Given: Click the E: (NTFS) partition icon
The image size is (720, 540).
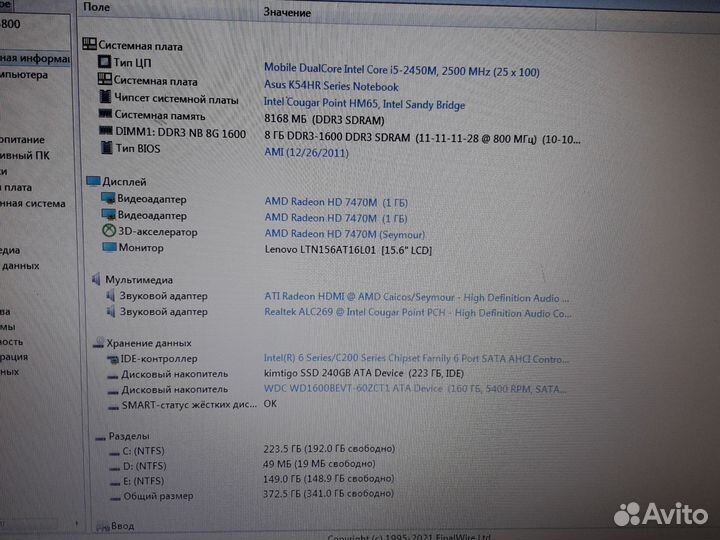Looking at the screenshot, I should 115,484.
